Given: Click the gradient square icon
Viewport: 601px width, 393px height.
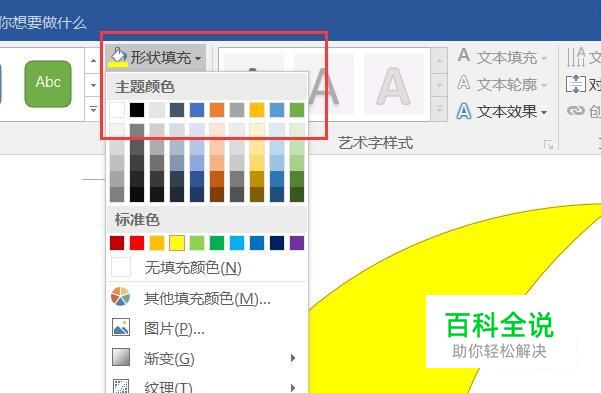Looking at the screenshot, I should pyautogui.click(x=121, y=357).
